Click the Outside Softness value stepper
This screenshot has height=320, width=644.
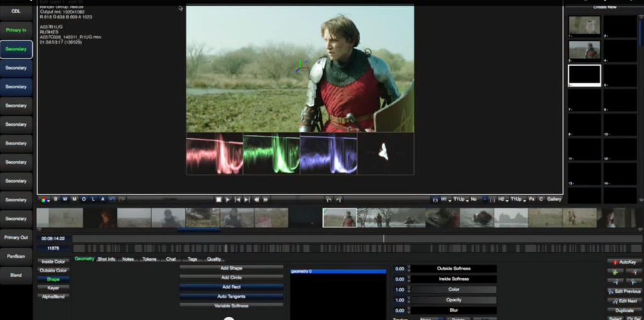[x=409, y=268]
